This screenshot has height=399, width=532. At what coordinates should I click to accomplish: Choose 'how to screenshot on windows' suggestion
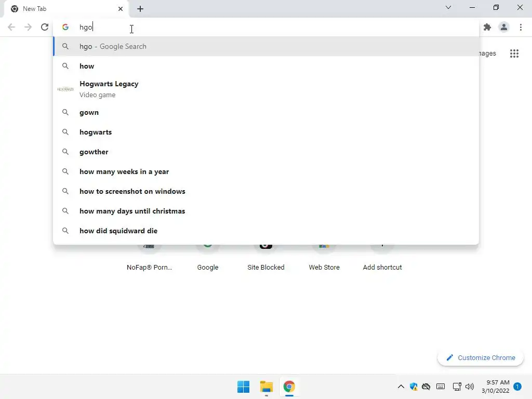pyautogui.click(x=266, y=191)
